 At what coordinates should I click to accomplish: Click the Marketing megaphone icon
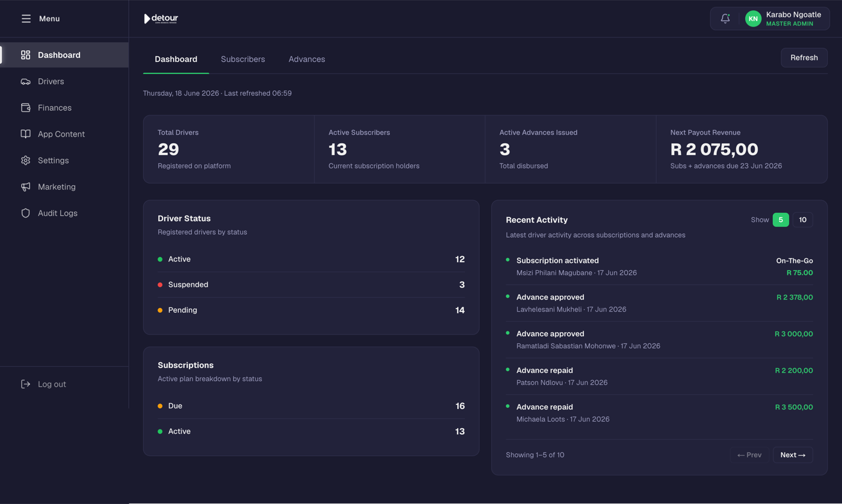pyautogui.click(x=25, y=187)
